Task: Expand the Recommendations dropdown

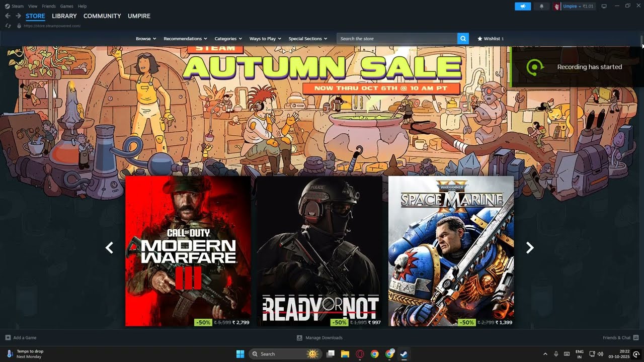Action: click(186, 39)
